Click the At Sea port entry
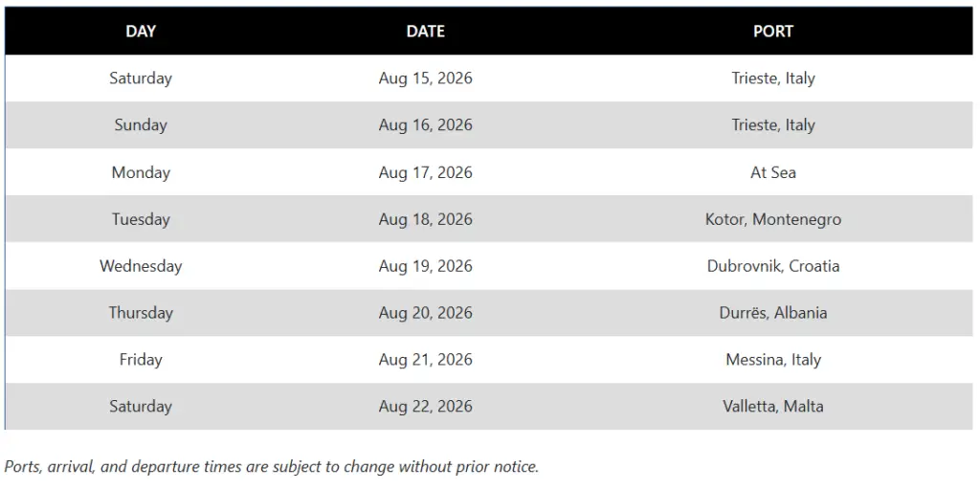Image resolution: width=980 pixels, height=490 pixels. tap(773, 172)
